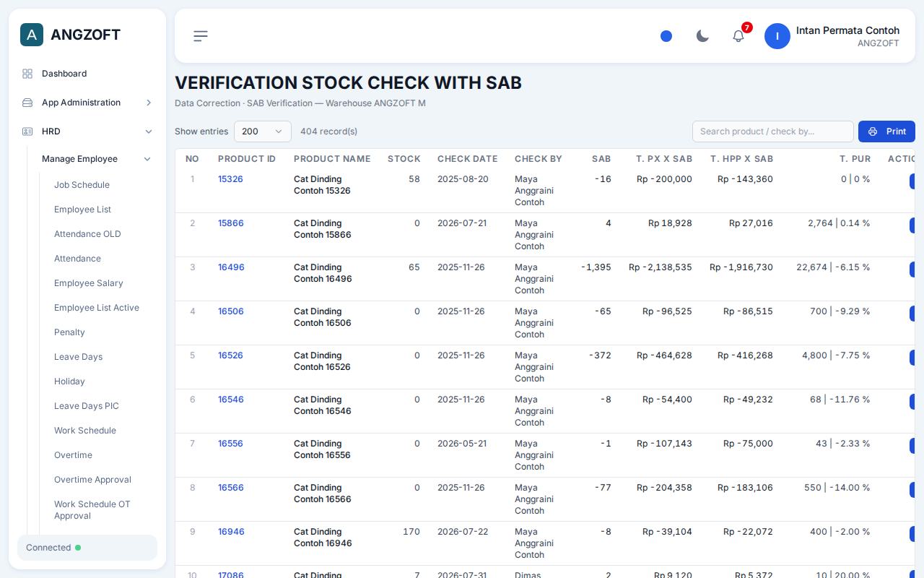The image size is (924, 578).
Task: Follow product ID 16496 link
Action: click(x=231, y=267)
